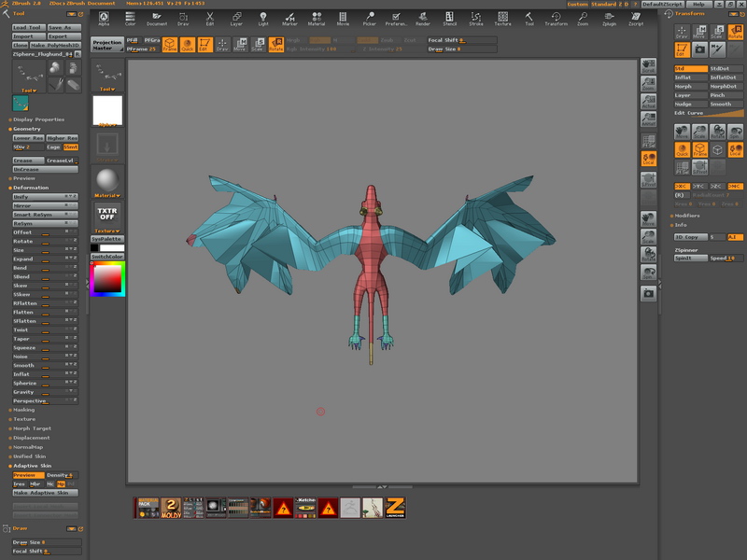Screen dimensions: 747x560
Task: Click the SwitchColor button
Action: [107, 257]
